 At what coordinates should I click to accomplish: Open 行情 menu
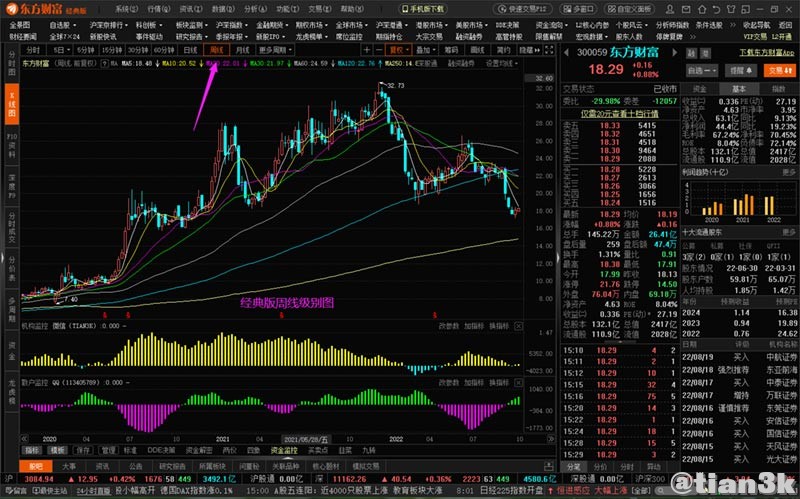(159, 9)
